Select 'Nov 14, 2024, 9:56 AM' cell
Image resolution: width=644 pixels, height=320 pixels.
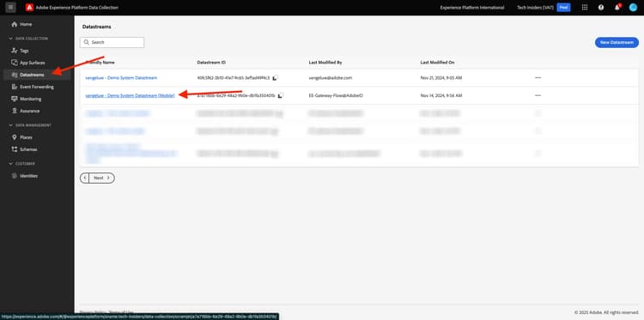pyautogui.click(x=442, y=95)
